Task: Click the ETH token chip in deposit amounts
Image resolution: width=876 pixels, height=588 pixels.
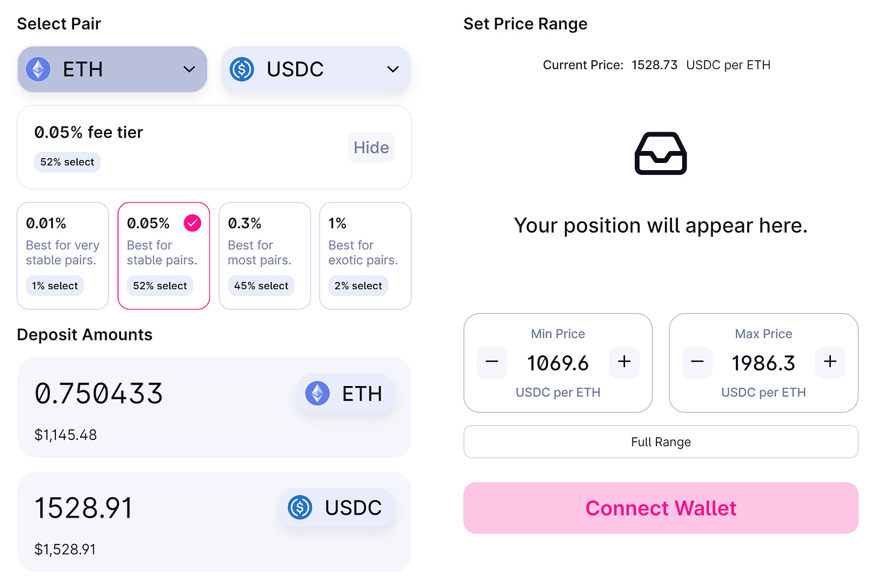Action: click(346, 394)
